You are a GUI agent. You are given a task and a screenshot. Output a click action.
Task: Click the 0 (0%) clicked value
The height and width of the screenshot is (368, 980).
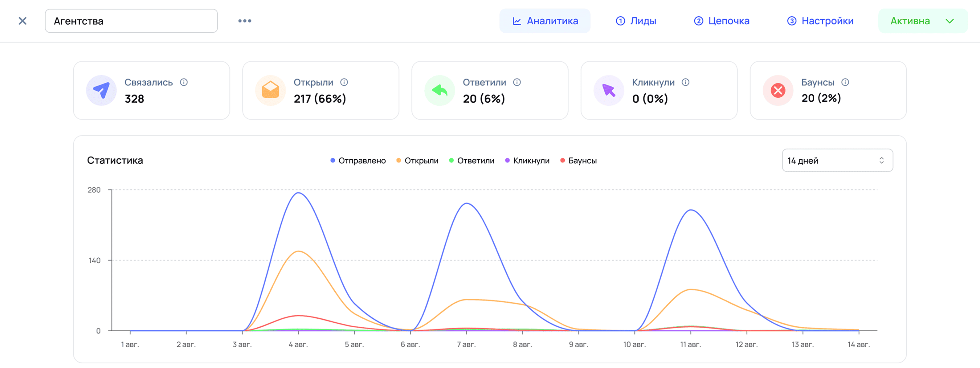tap(650, 99)
